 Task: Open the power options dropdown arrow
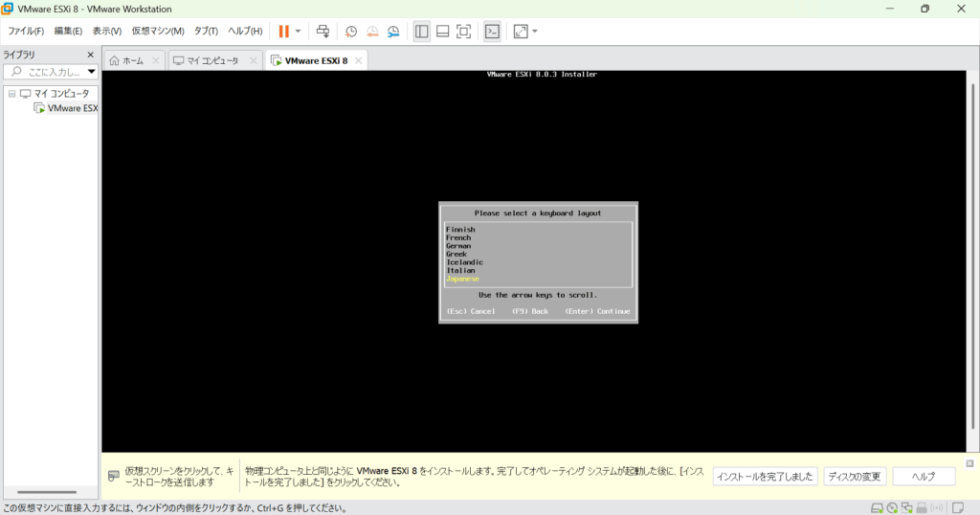click(298, 32)
